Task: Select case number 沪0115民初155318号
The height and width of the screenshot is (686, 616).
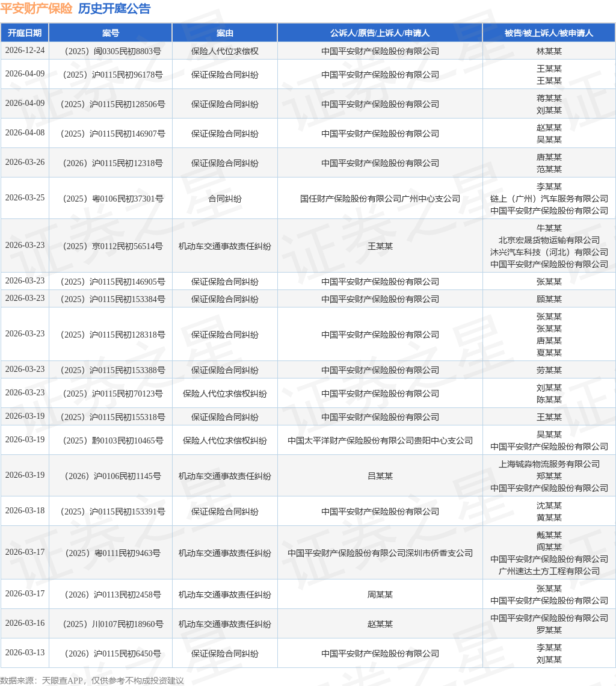Action: click(113, 417)
